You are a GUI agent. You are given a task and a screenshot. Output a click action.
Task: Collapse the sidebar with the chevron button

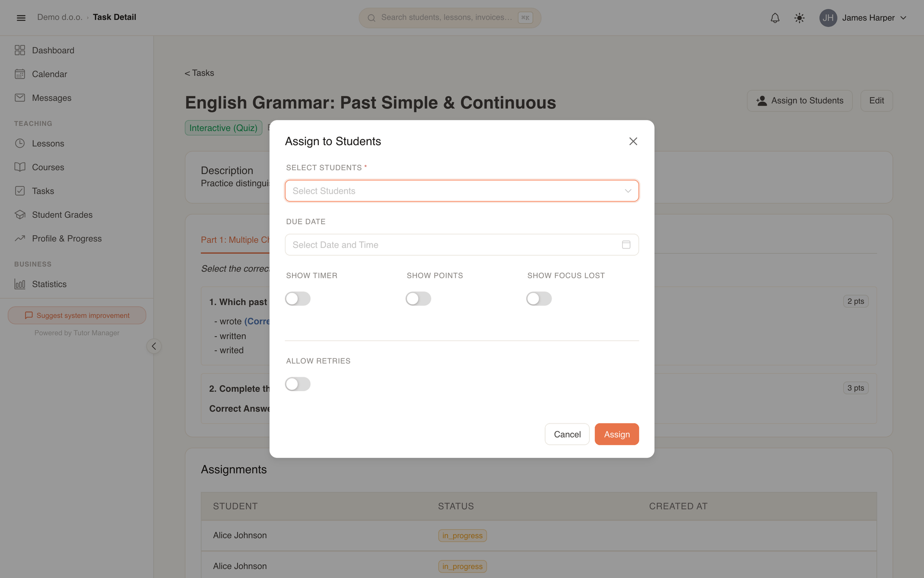tap(154, 346)
